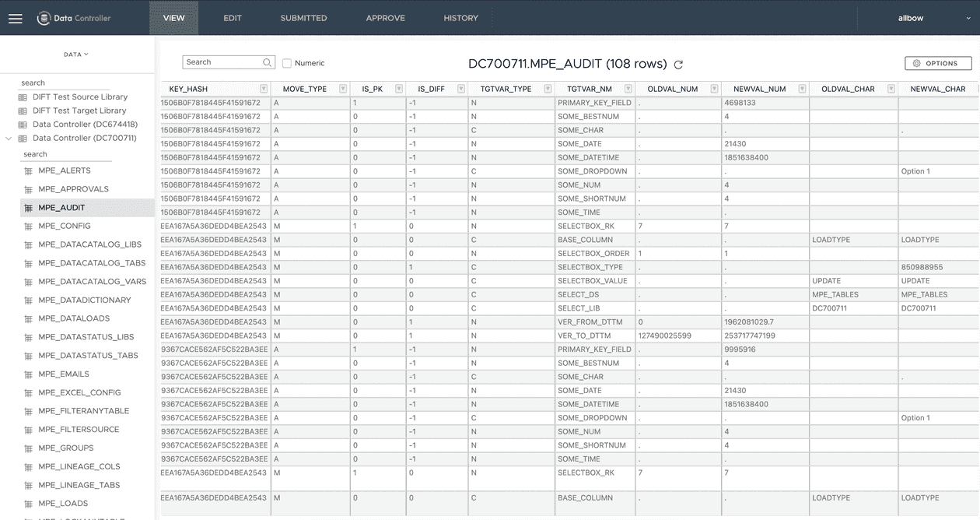Click the cell containing 850988955
The height and width of the screenshot is (520, 980).
[939, 267]
